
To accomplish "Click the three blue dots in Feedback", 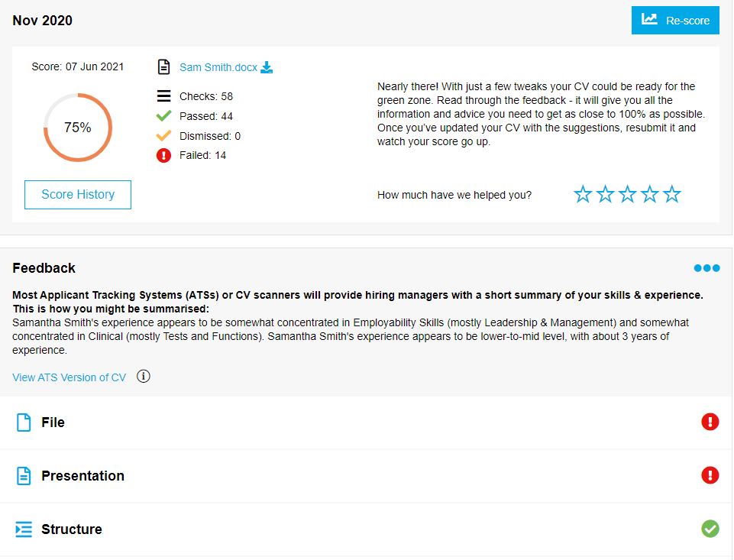I will click(x=707, y=268).
